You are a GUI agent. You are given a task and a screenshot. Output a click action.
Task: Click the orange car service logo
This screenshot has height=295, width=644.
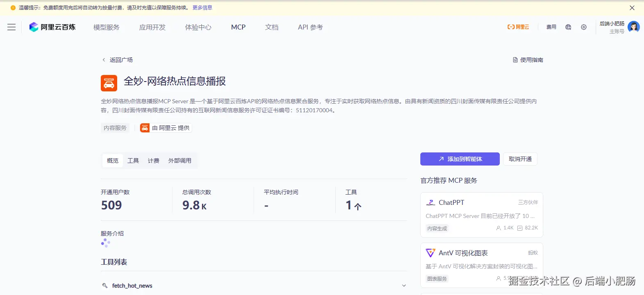click(x=109, y=83)
